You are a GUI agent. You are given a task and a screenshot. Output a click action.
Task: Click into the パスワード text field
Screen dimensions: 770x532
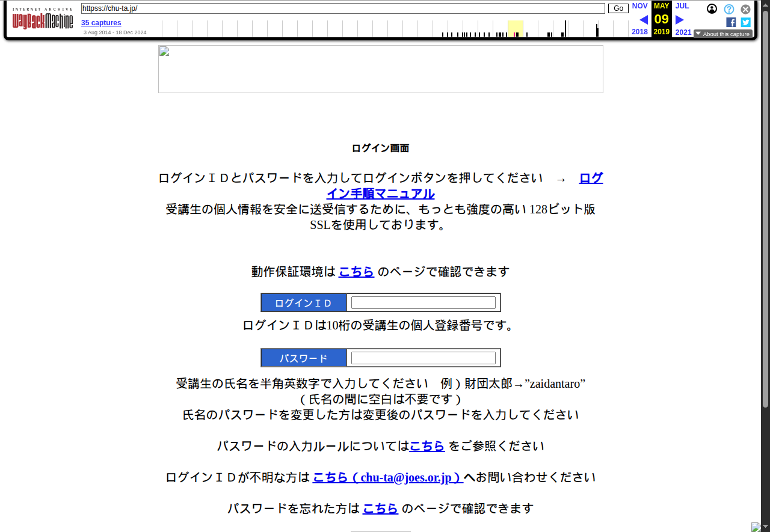[x=423, y=358]
